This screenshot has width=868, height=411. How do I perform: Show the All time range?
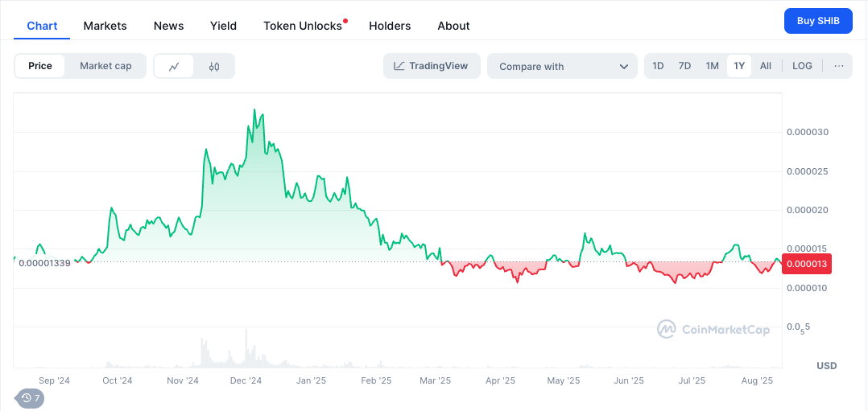tap(766, 66)
